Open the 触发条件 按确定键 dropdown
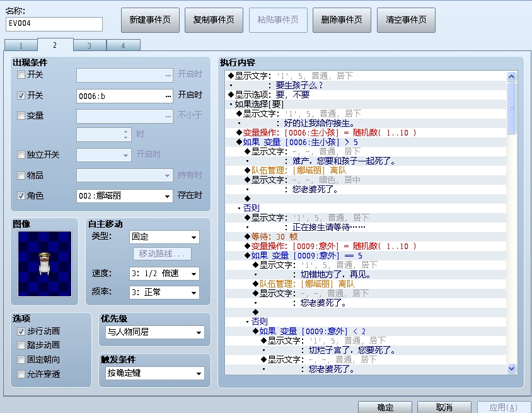 tap(154, 373)
